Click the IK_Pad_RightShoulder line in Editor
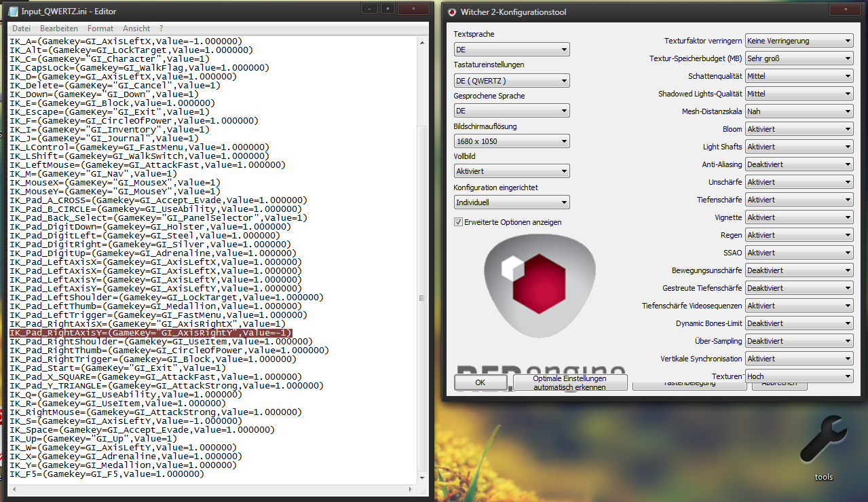 point(161,342)
